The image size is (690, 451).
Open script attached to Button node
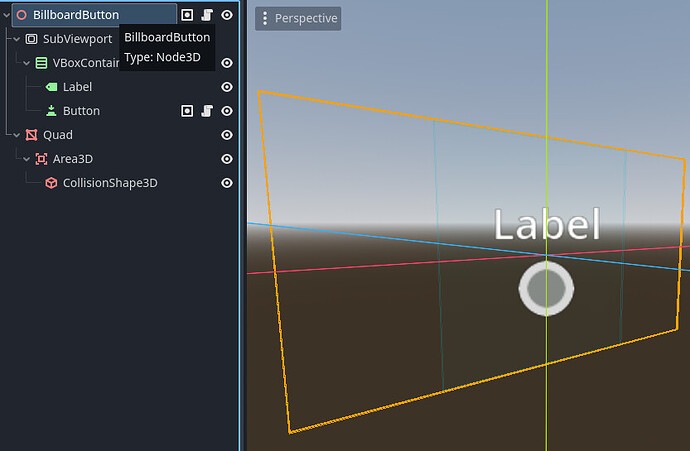point(207,111)
